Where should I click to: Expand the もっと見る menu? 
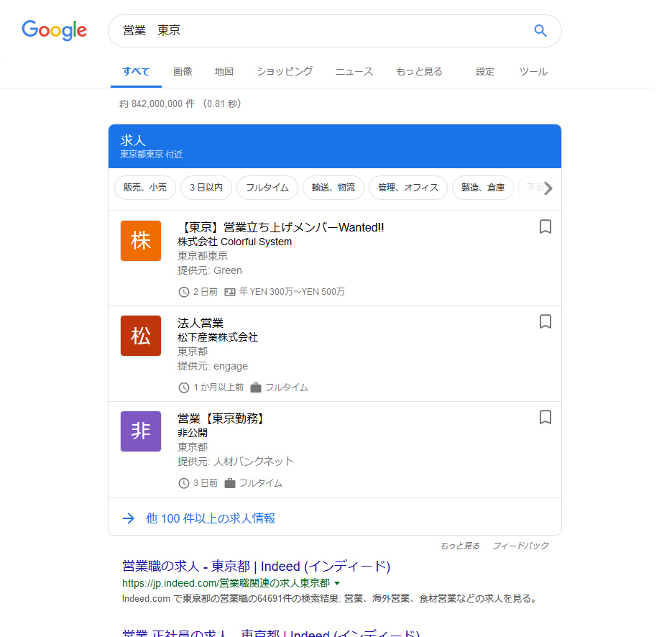[419, 72]
